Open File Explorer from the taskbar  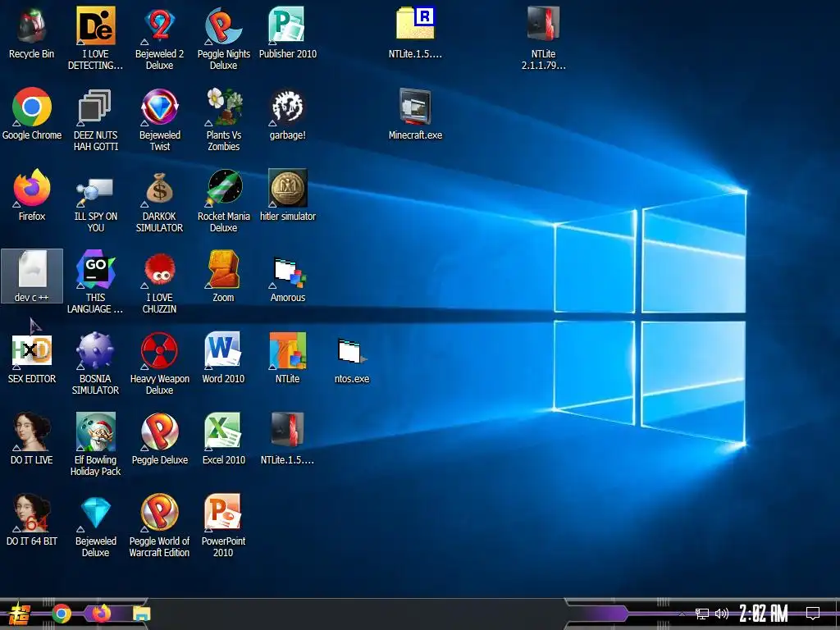141,614
